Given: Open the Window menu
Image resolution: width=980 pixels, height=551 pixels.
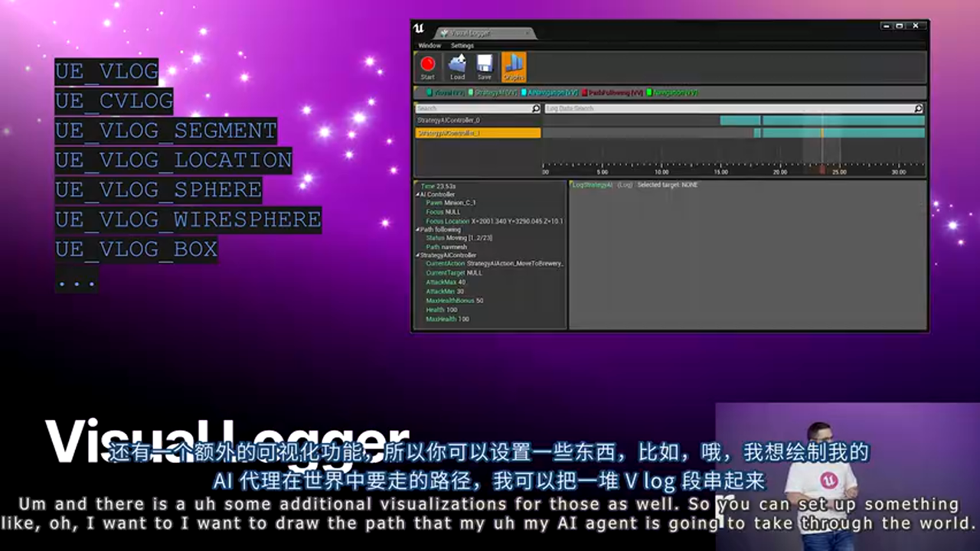Looking at the screenshot, I should (x=430, y=45).
